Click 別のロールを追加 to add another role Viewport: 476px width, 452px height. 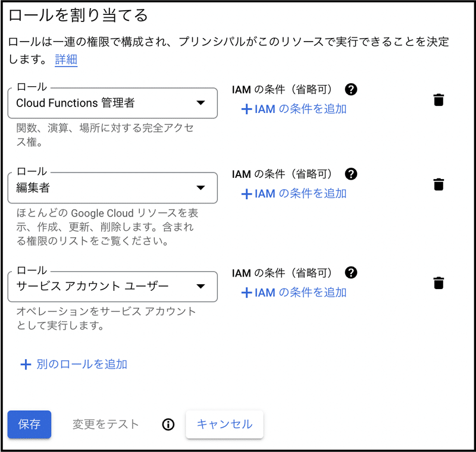[74, 364]
